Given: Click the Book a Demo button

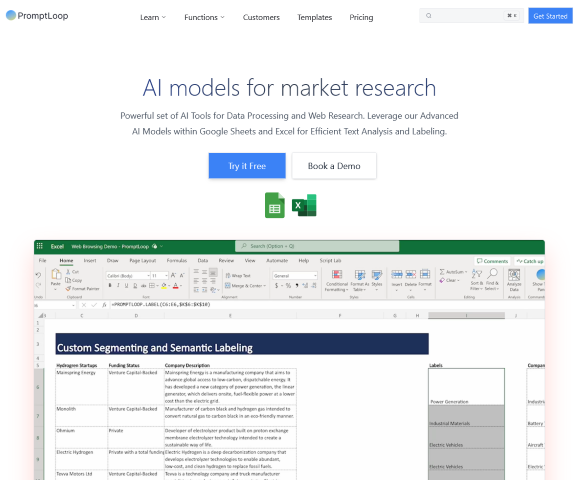Looking at the screenshot, I should pyautogui.click(x=334, y=166).
